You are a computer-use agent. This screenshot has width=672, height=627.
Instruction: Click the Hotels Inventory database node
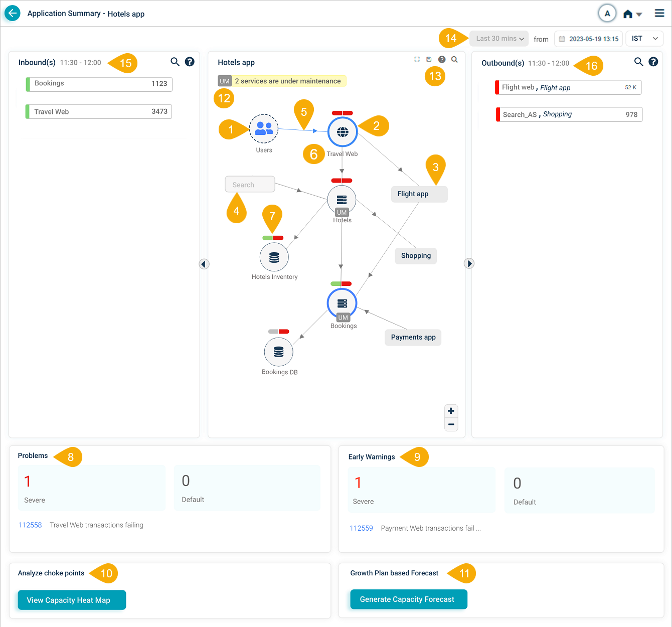(274, 257)
